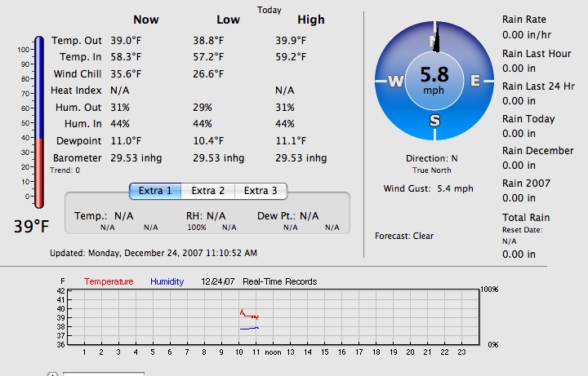Click the Temp. Out high value 39.9°F

coord(291,41)
